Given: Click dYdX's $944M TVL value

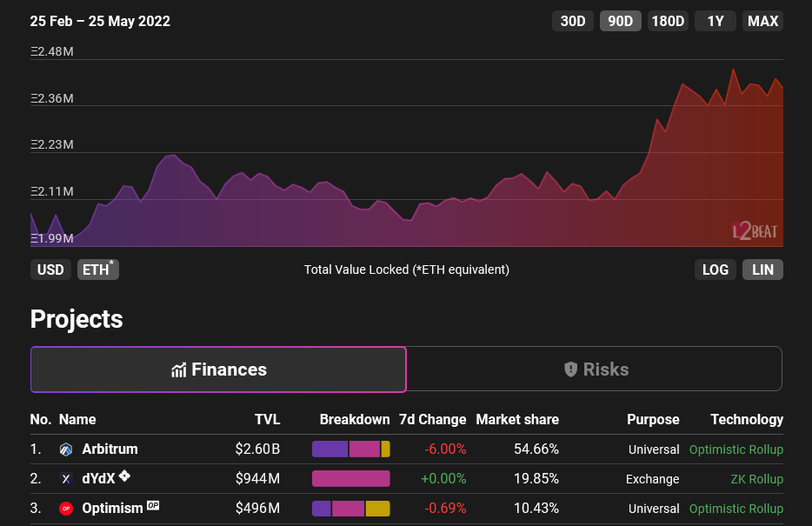Looking at the screenshot, I should tap(257, 478).
